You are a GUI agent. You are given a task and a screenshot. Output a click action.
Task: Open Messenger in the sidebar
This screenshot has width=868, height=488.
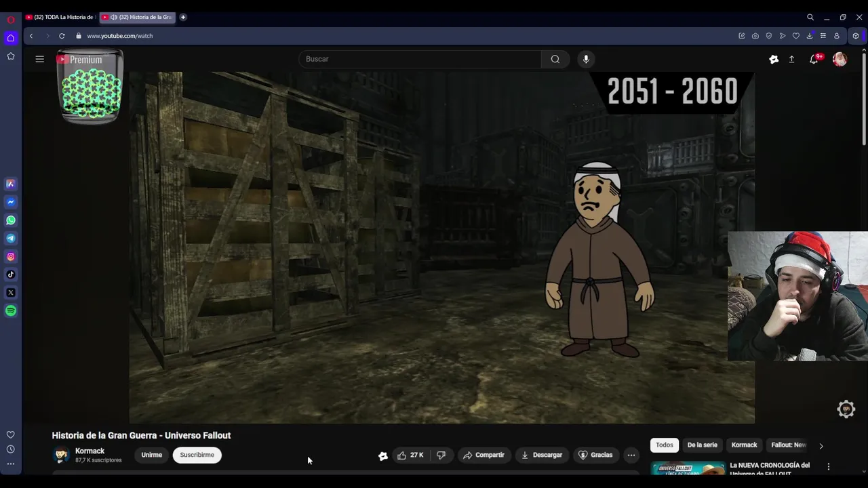coord(11,202)
